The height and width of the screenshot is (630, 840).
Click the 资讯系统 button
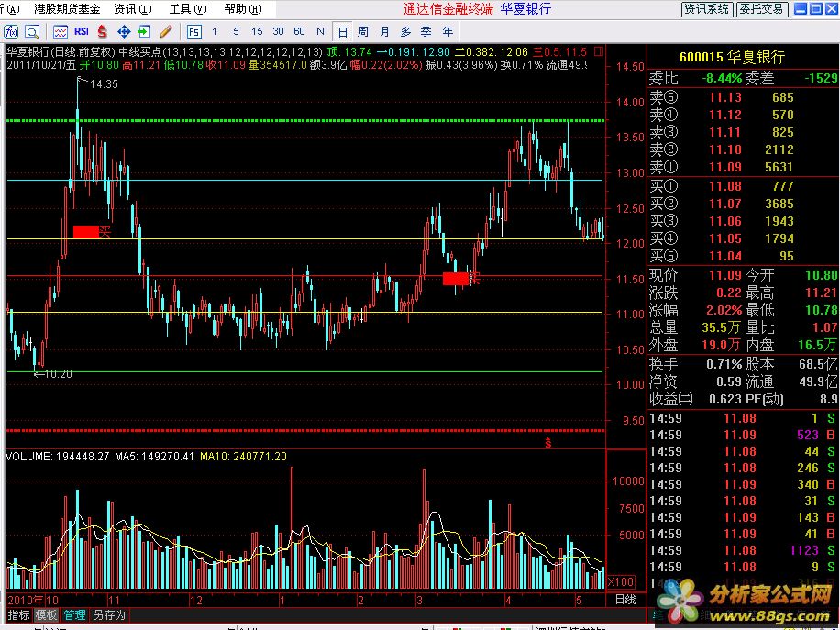click(x=707, y=9)
